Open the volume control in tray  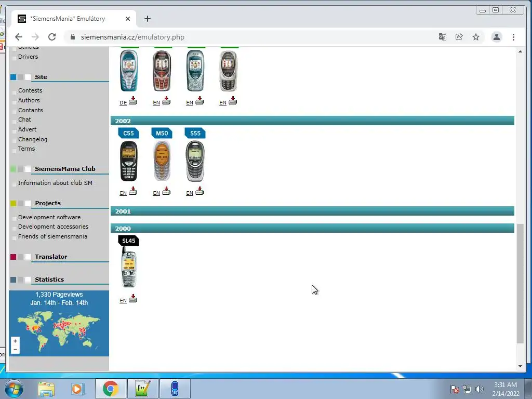(480, 389)
